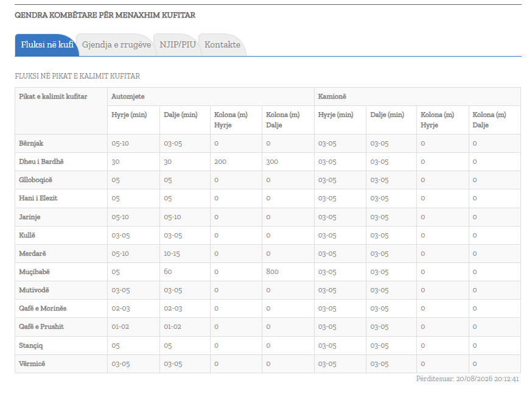Select the Qafë e Prushit row name
Image resolution: width=532 pixels, height=397 pixels.
tap(41, 327)
